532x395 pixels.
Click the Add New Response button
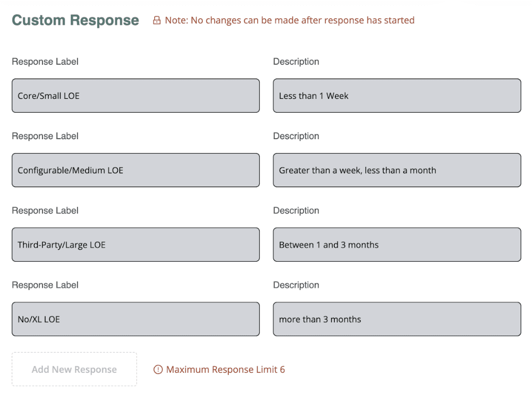(75, 369)
